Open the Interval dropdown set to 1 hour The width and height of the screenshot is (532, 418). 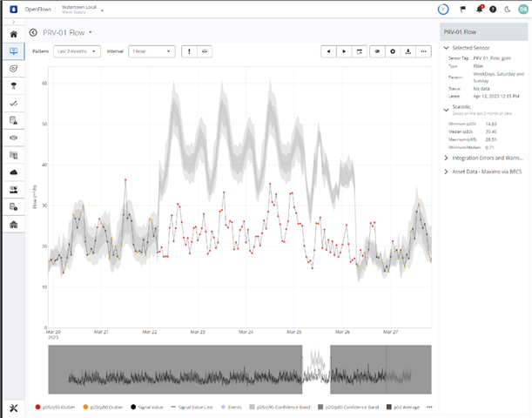[152, 51]
